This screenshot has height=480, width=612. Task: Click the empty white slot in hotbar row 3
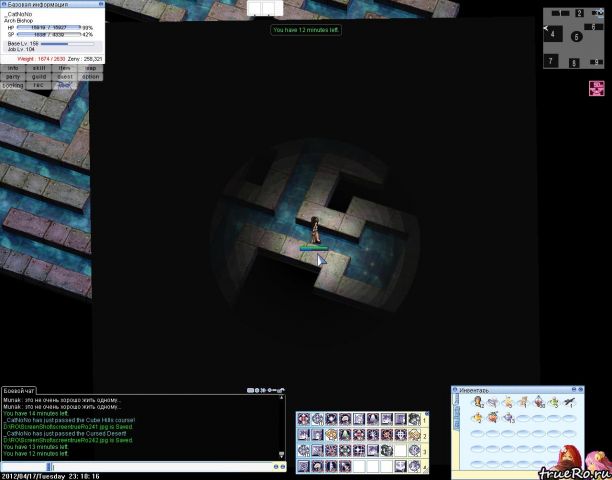(x=400, y=451)
